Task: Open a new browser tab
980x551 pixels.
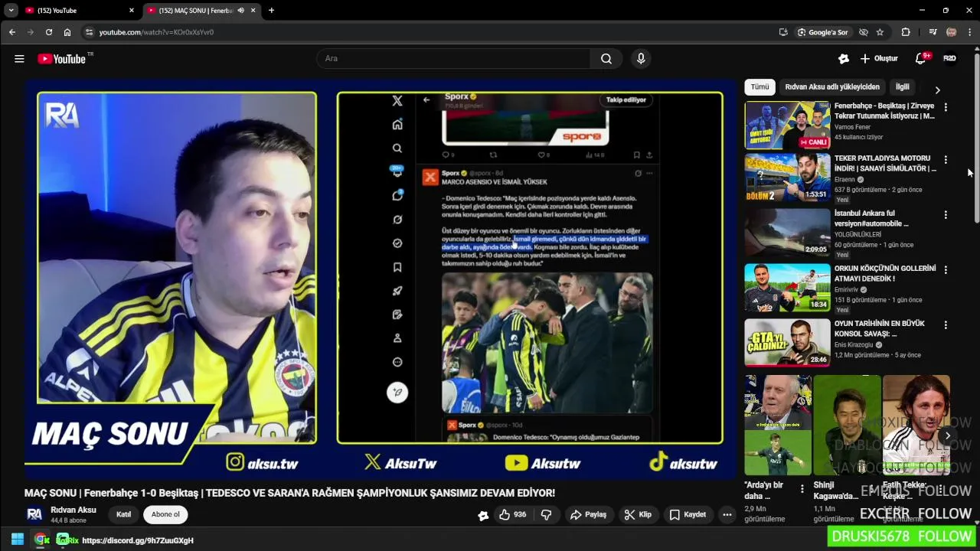Action: point(271,11)
